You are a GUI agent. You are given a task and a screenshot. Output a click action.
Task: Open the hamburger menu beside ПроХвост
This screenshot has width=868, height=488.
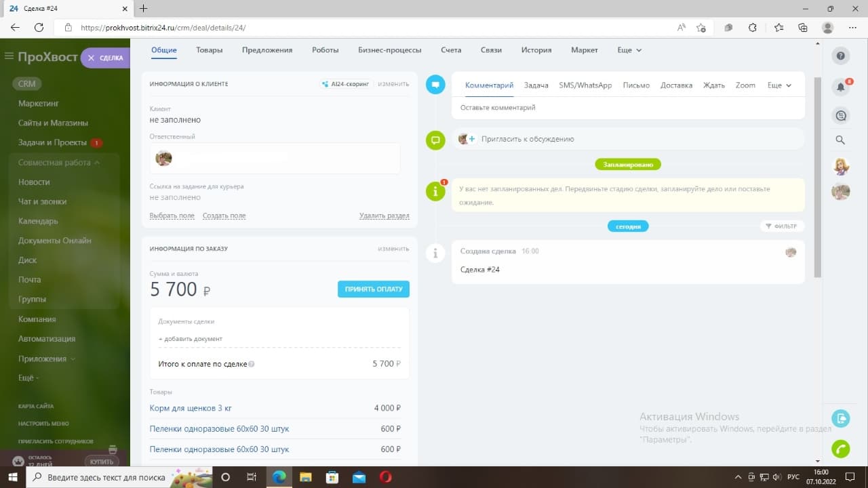pyautogui.click(x=9, y=56)
